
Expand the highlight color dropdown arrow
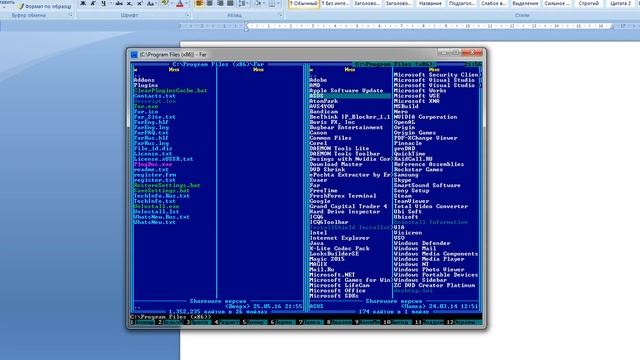172,3
